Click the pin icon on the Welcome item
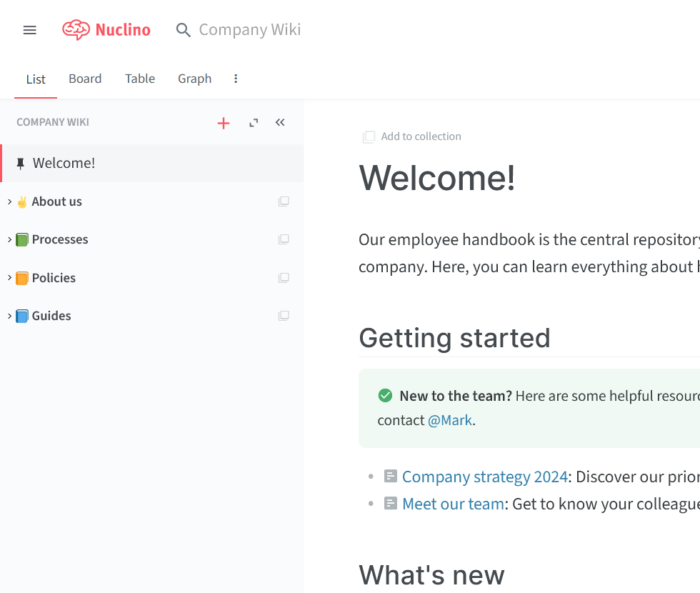Image resolution: width=700 pixels, height=593 pixels. pyautogui.click(x=21, y=163)
